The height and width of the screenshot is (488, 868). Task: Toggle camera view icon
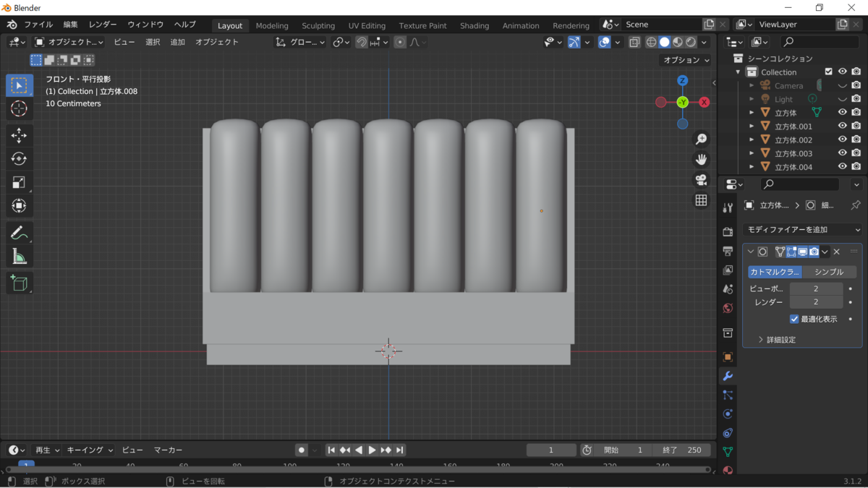click(701, 179)
